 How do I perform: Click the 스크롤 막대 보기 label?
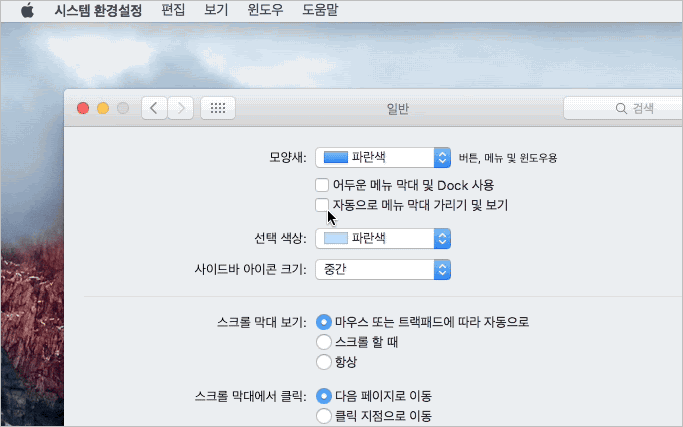[262, 322]
